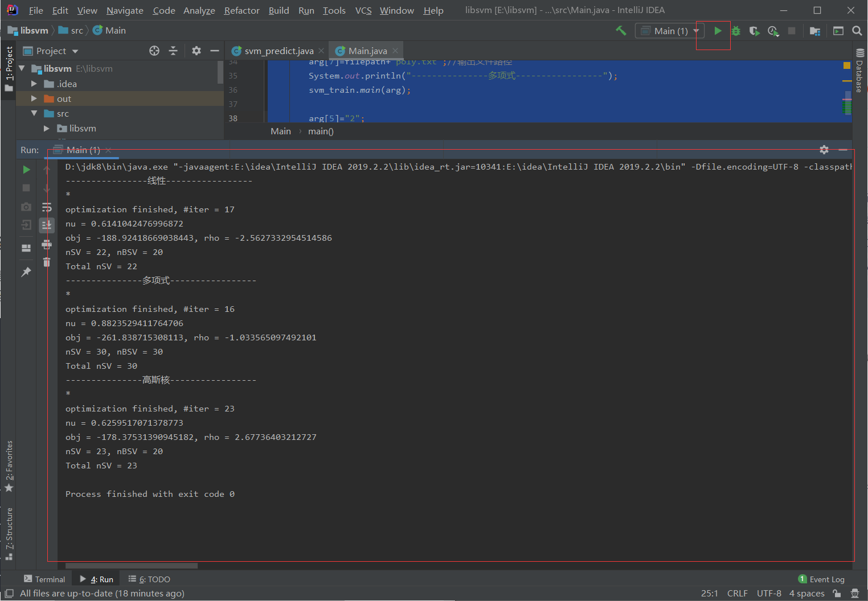Toggle scroll to end of console
Viewport: 868px width, 601px height.
coord(47,225)
